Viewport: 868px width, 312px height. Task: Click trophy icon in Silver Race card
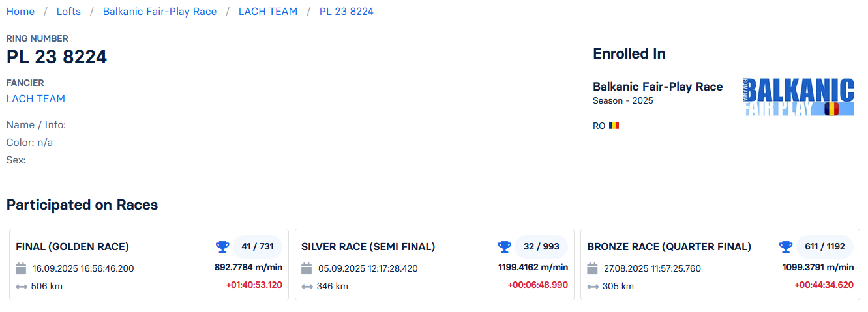(x=504, y=247)
